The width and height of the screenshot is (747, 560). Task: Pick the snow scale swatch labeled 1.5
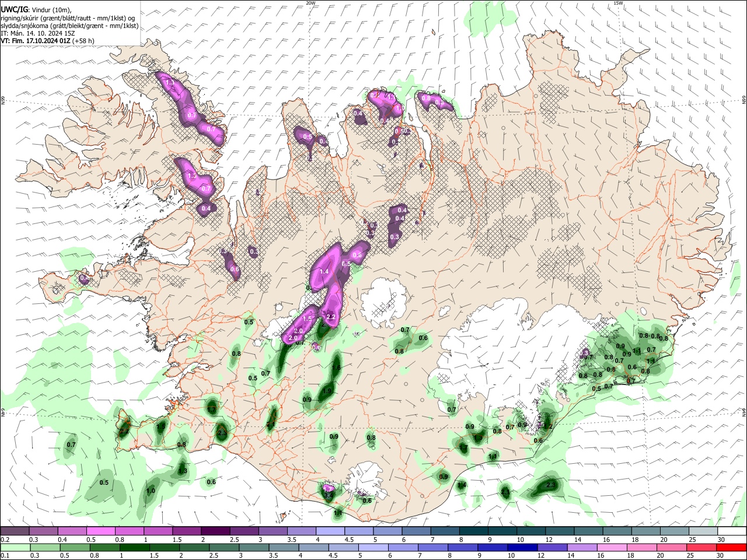click(x=187, y=531)
